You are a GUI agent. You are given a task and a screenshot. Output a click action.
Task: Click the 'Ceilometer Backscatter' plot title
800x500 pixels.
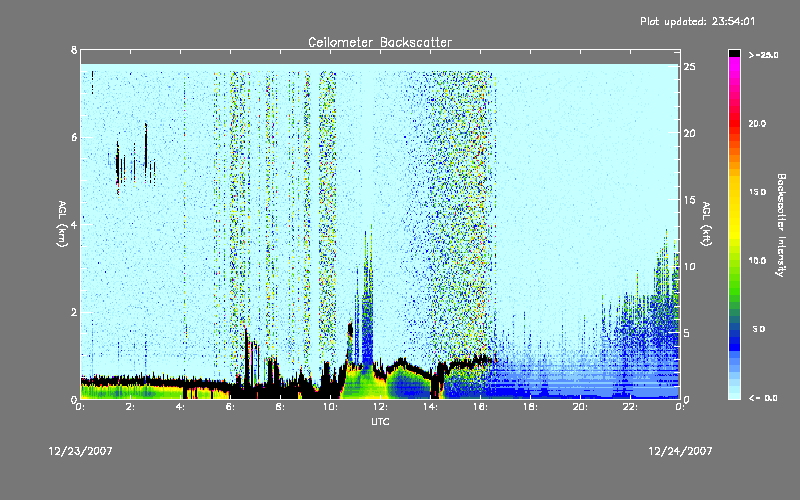click(380, 42)
